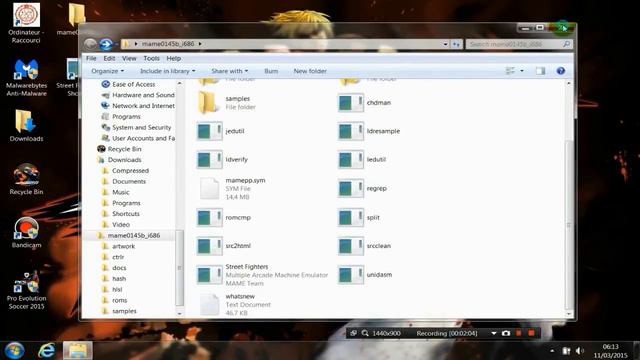Click the New folder toolbar button
The height and width of the screenshot is (360, 640).
coord(310,71)
